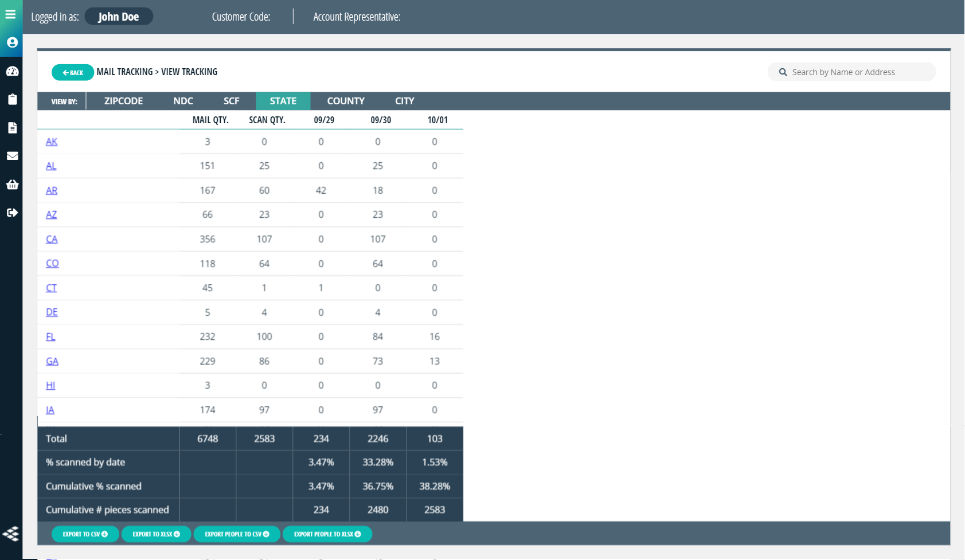
Task: Switch view to City tab
Action: 404,101
